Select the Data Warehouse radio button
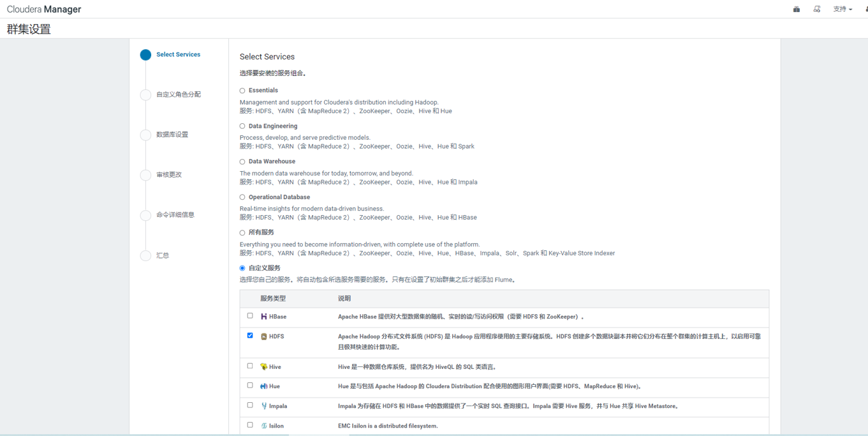The image size is (868, 436). pyautogui.click(x=242, y=162)
